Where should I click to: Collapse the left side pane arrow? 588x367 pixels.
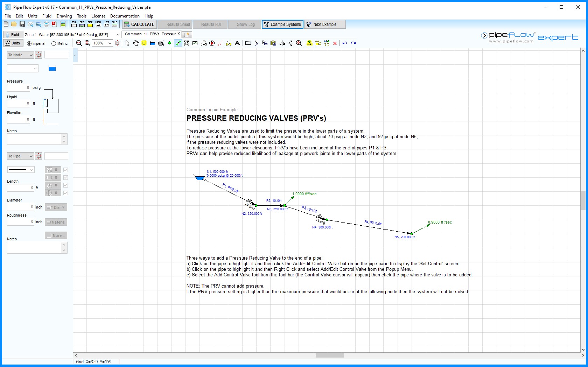point(75,55)
